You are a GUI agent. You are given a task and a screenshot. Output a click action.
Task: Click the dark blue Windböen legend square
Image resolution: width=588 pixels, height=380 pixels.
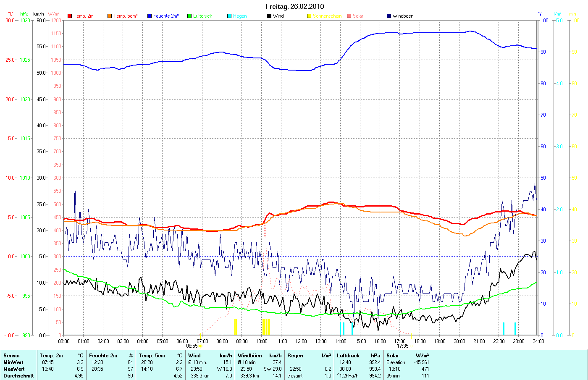(x=389, y=16)
